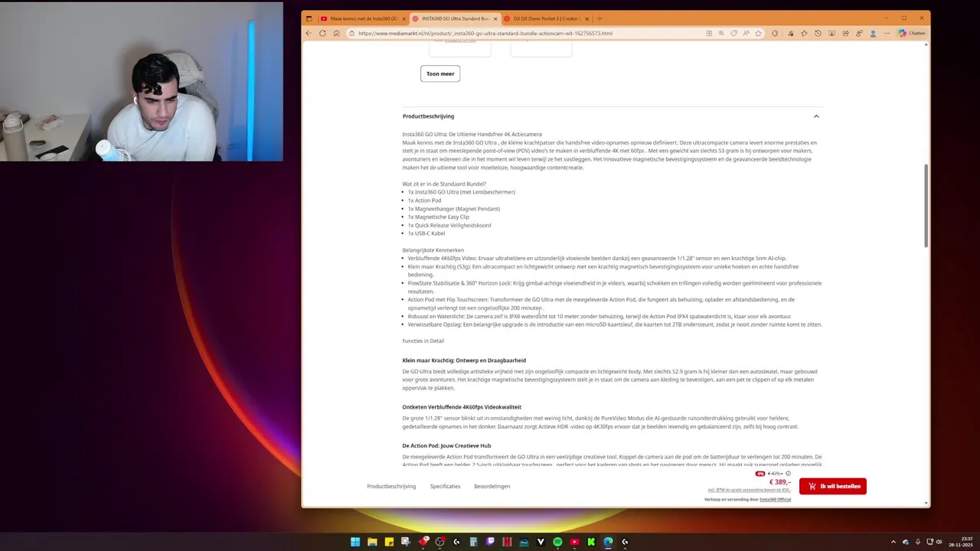Open File Explorer from taskbar
This screenshot has height=551, width=980.
point(372,542)
